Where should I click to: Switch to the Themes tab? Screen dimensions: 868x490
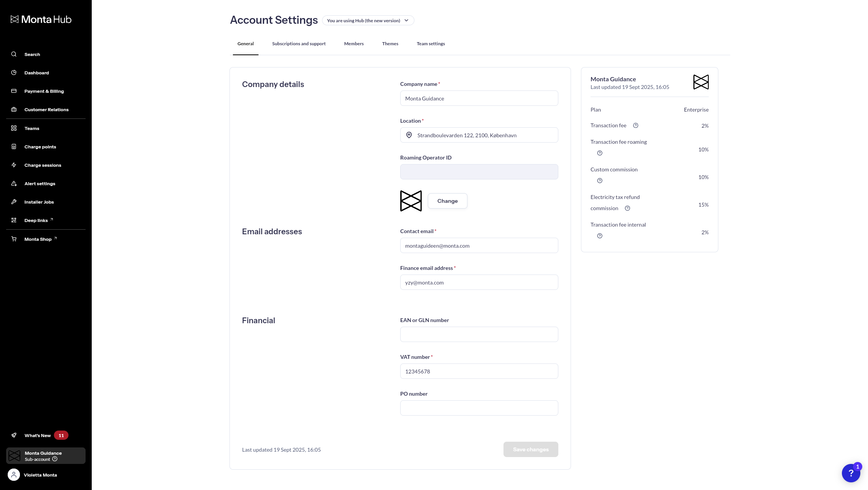point(390,44)
